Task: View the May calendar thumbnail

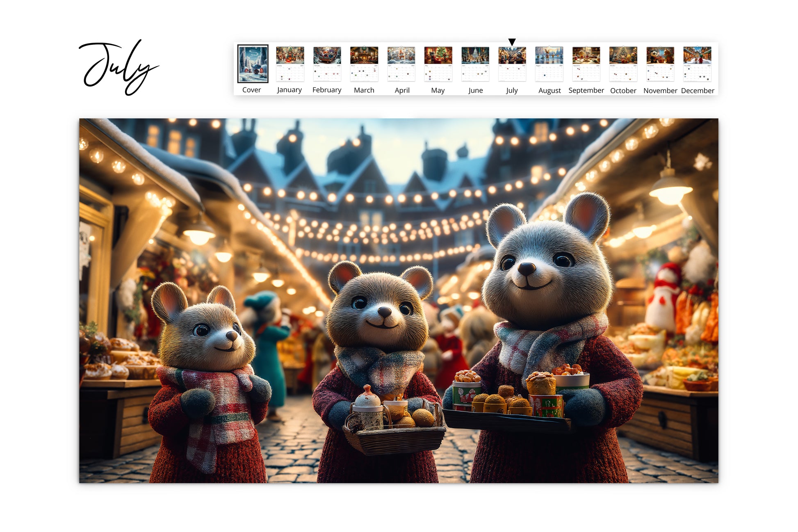Action: tap(438, 64)
